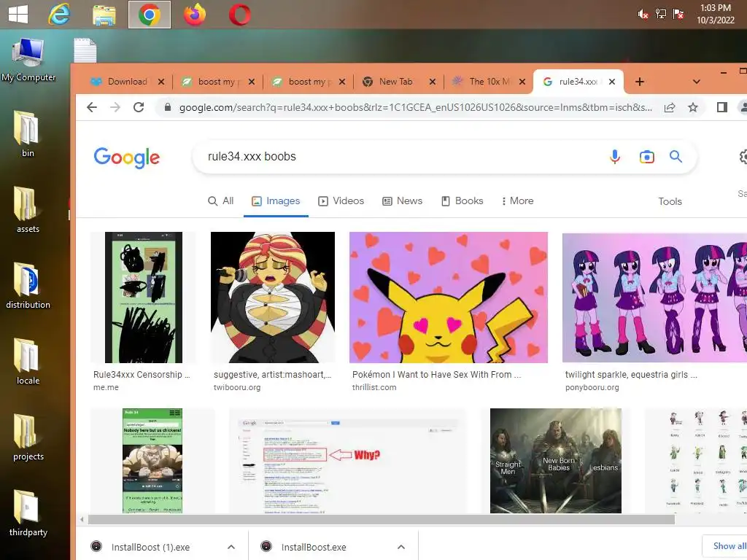This screenshot has height=560, width=747.
Task: Open network status tray icon
Action: [x=661, y=14]
